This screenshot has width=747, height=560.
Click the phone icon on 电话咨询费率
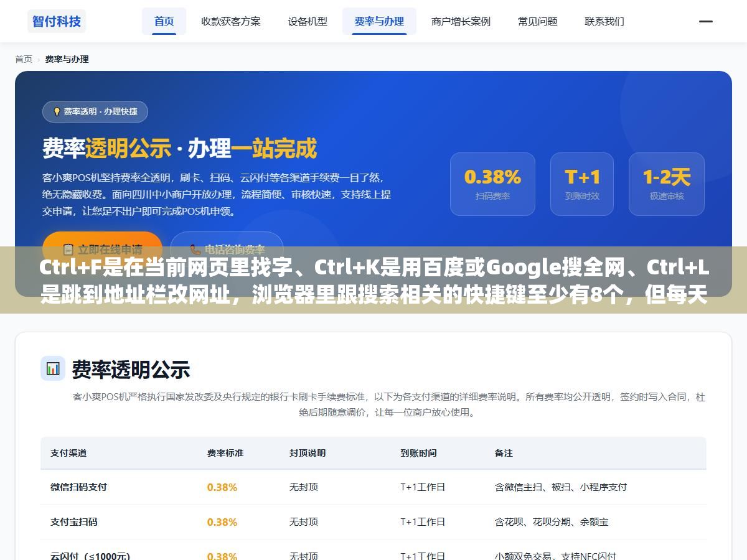pos(195,250)
